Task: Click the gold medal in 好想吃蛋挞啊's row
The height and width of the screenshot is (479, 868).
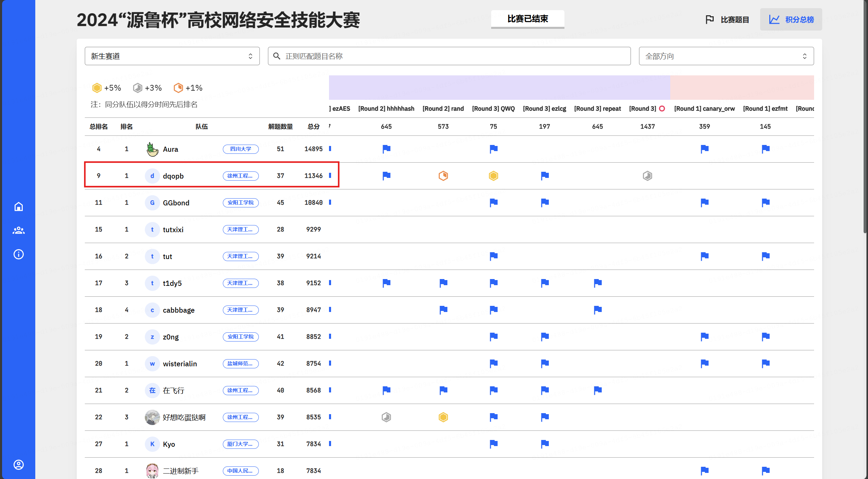Action: (x=443, y=417)
